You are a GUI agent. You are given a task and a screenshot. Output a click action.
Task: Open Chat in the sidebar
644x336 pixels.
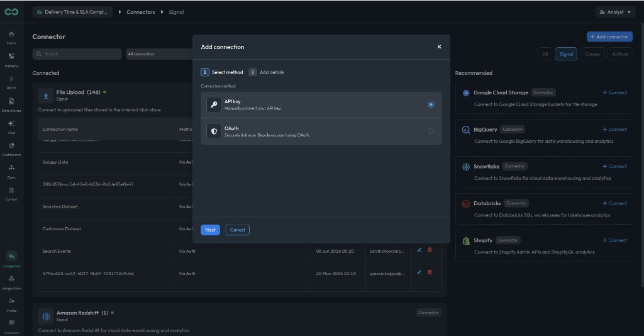[11, 126]
